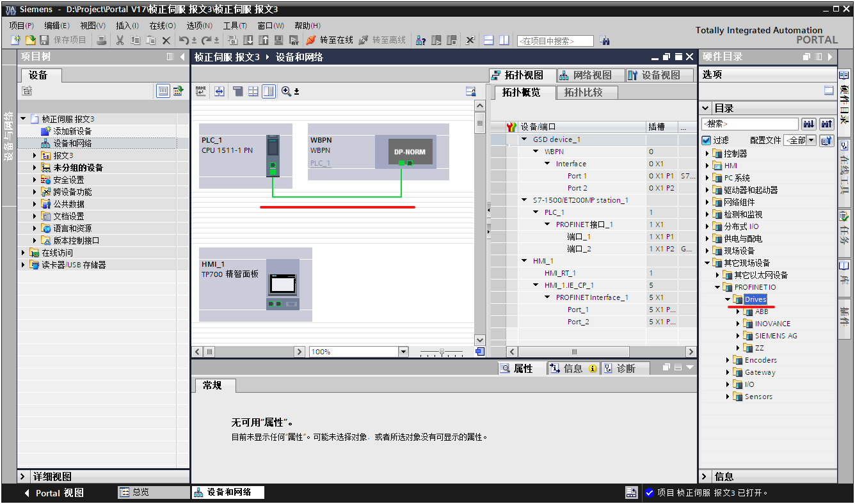This screenshot has width=855, height=504.
Task: Expand the Gateway catalog folder
Action: [x=728, y=372]
